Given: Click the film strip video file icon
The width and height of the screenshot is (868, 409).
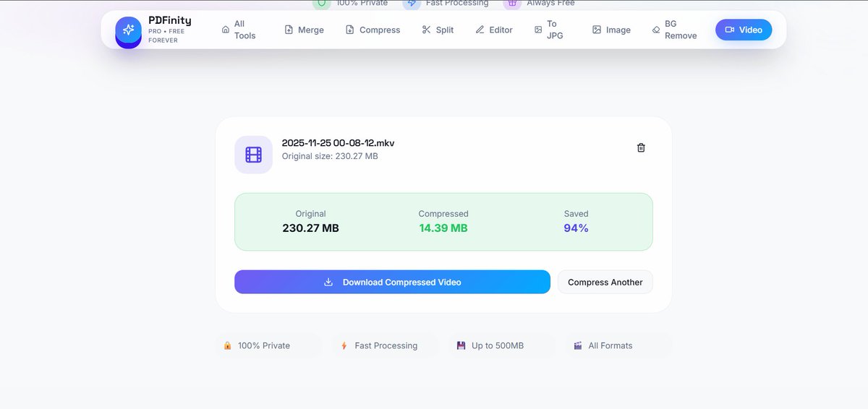Looking at the screenshot, I should click(x=253, y=155).
